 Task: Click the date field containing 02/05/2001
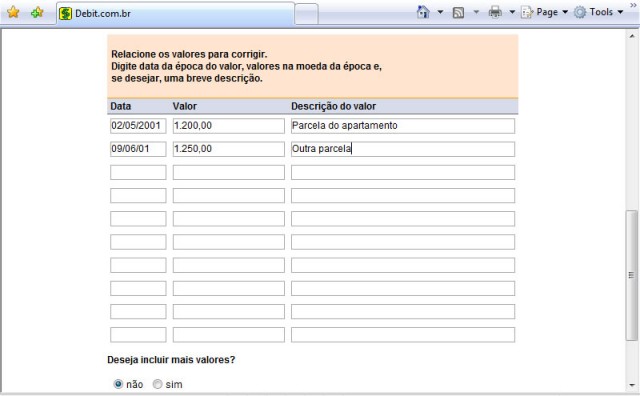coord(138,126)
